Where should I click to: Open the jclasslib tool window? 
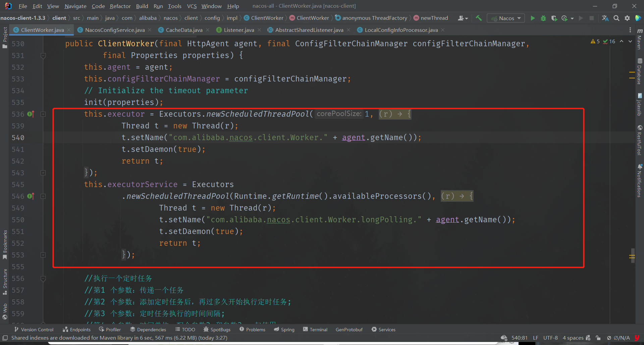click(x=640, y=105)
